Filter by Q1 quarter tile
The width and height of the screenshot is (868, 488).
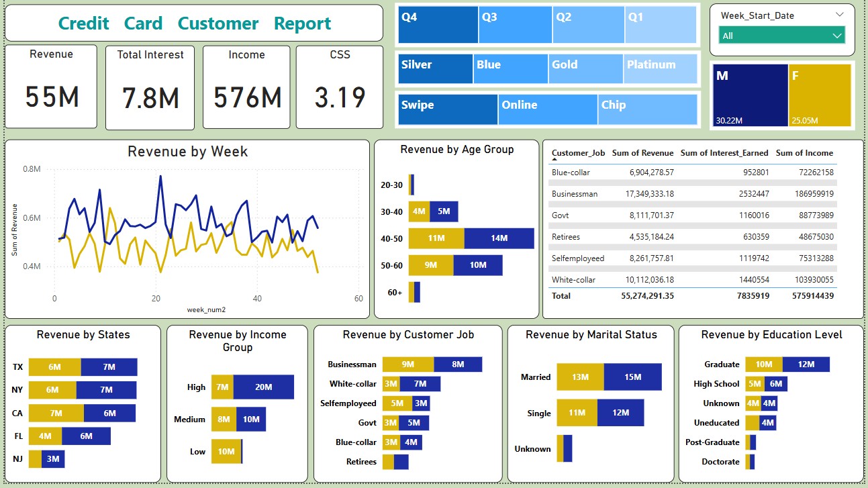click(x=661, y=25)
